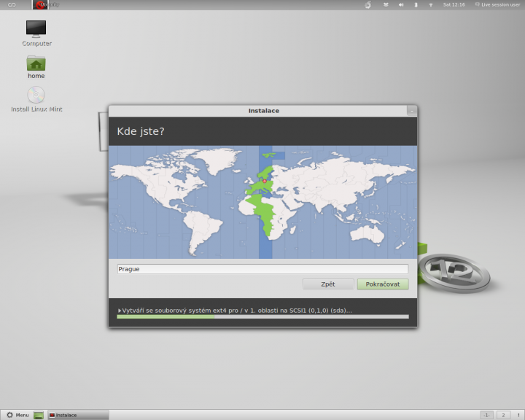Click the Kde jste? heading
The image size is (525, 420).
[141, 131]
